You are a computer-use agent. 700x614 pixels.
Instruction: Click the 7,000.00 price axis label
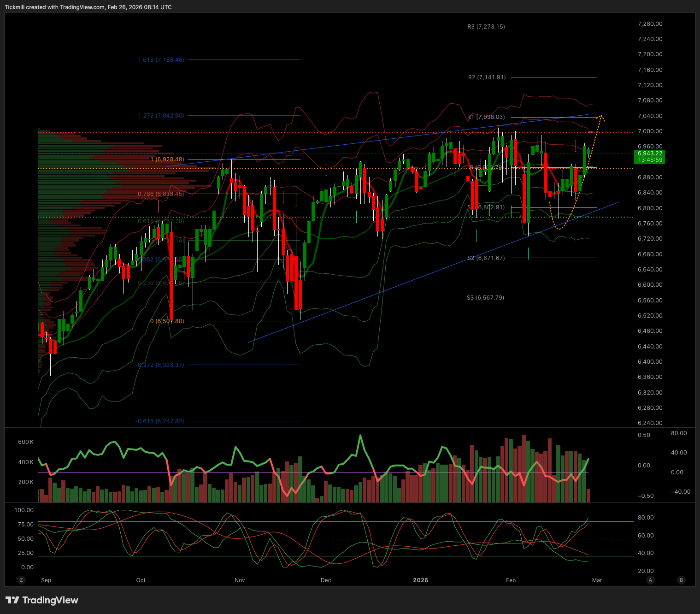coord(650,131)
